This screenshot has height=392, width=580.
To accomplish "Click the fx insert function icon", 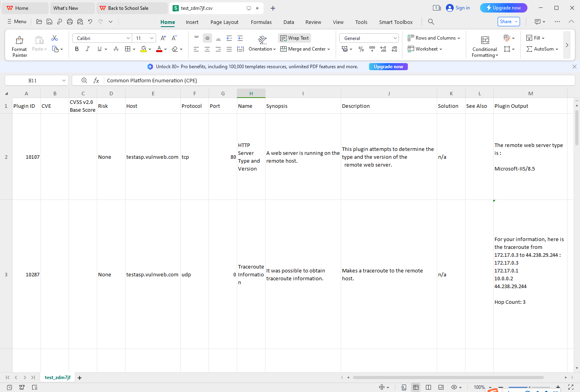I will (x=96, y=80).
